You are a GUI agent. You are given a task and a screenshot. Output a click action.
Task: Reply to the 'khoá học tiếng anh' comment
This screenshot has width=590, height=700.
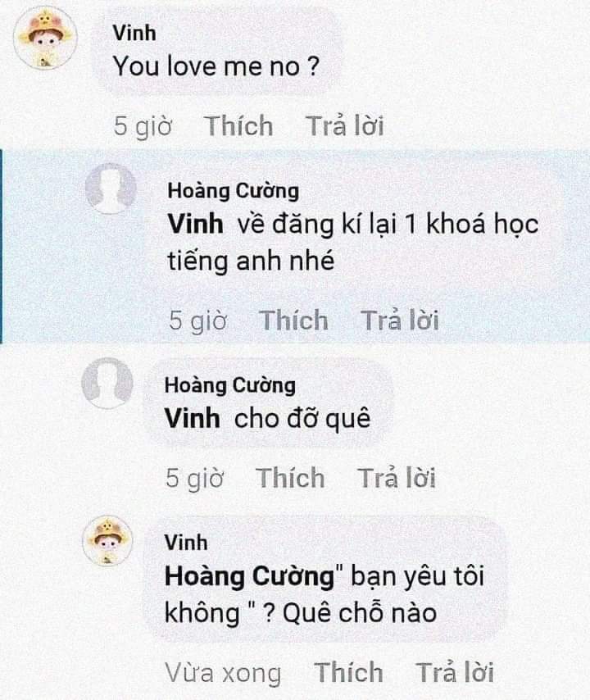click(399, 320)
